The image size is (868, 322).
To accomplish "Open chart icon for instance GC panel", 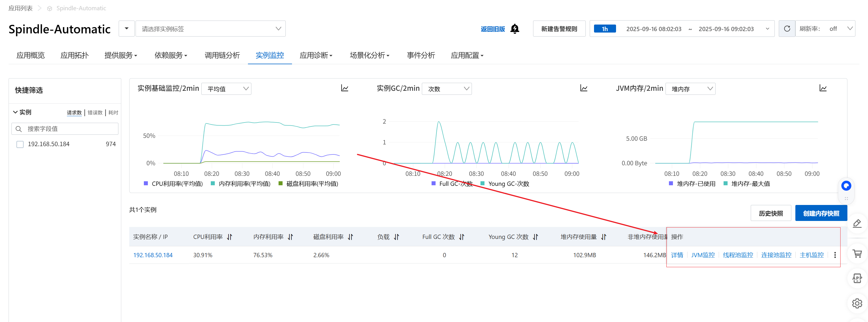I will tap(584, 88).
